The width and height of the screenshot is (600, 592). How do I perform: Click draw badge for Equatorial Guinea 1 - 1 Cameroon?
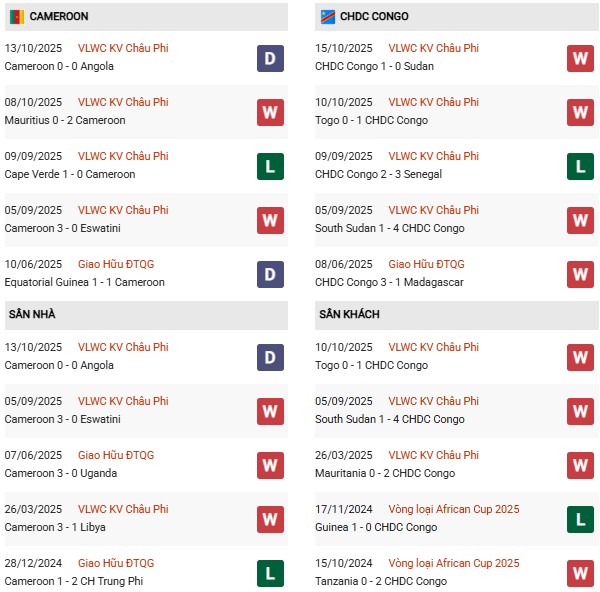[269, 274]
